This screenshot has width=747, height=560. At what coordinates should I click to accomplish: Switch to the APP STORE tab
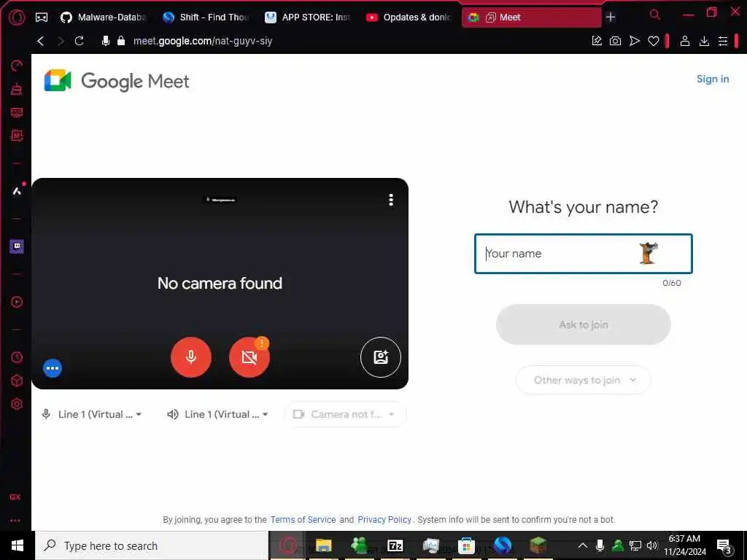click(x=309, y=17)
